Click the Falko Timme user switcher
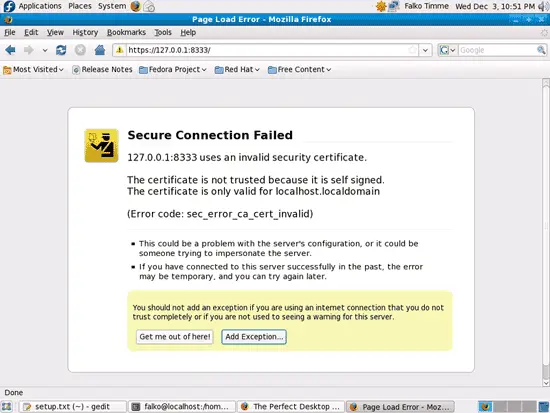This screenshot has height=413, width=550. tap(426, 6)
